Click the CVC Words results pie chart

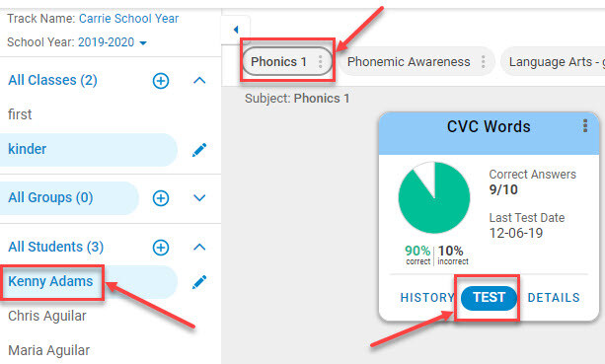[434, 198]
